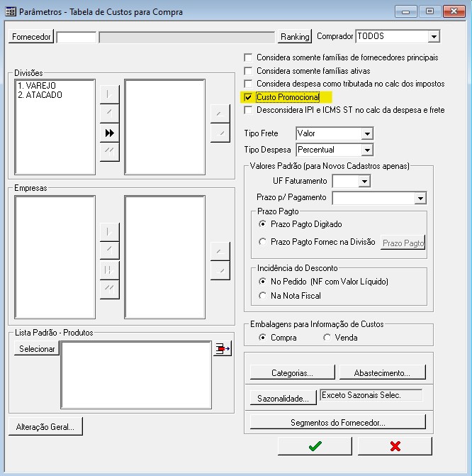Click Selecionar in Lista Padrão Produtos
The image size is (472, 476).
pyautogui.click(x=37, y=349)
